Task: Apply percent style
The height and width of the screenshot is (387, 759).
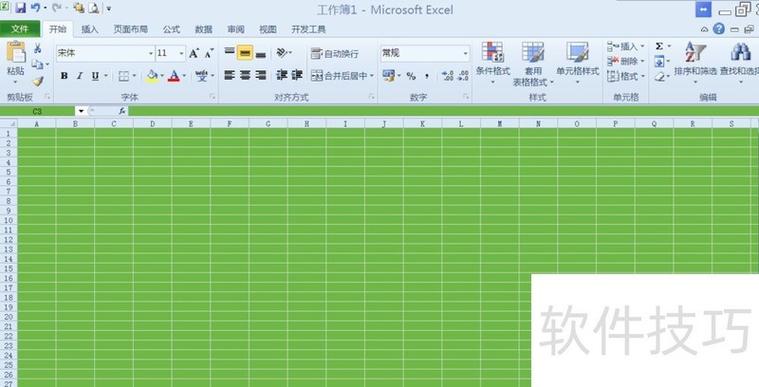Action: (x=411, y=76)
